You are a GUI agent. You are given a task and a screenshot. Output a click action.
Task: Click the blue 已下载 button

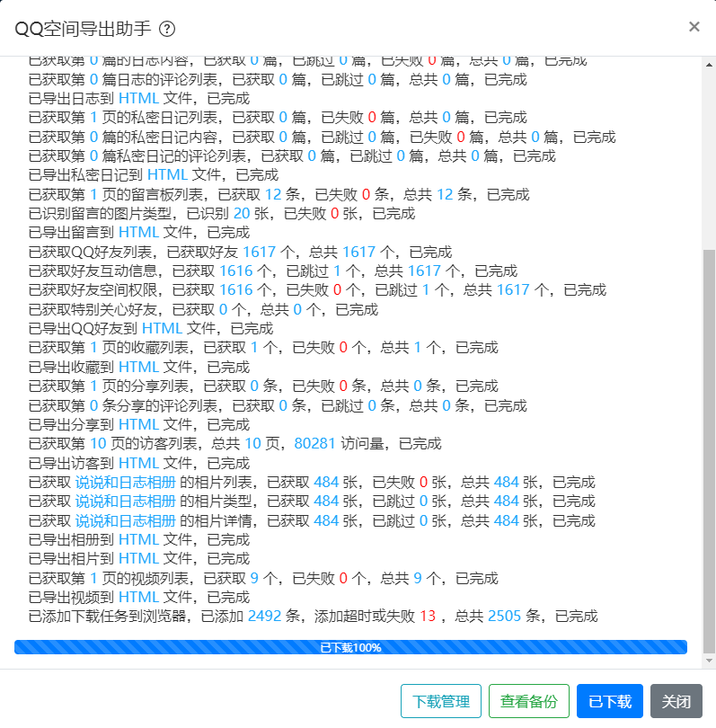pos(610,701)
